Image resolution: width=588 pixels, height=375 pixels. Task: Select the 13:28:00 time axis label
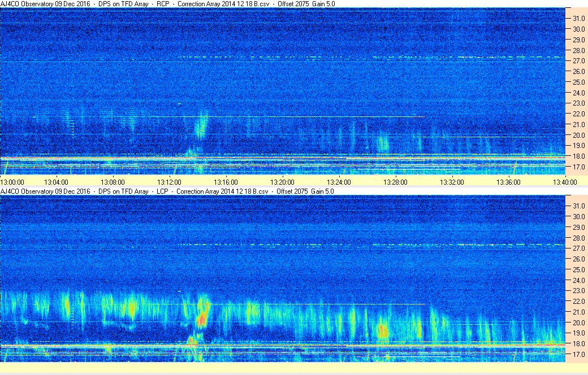(x=395, y=182)
